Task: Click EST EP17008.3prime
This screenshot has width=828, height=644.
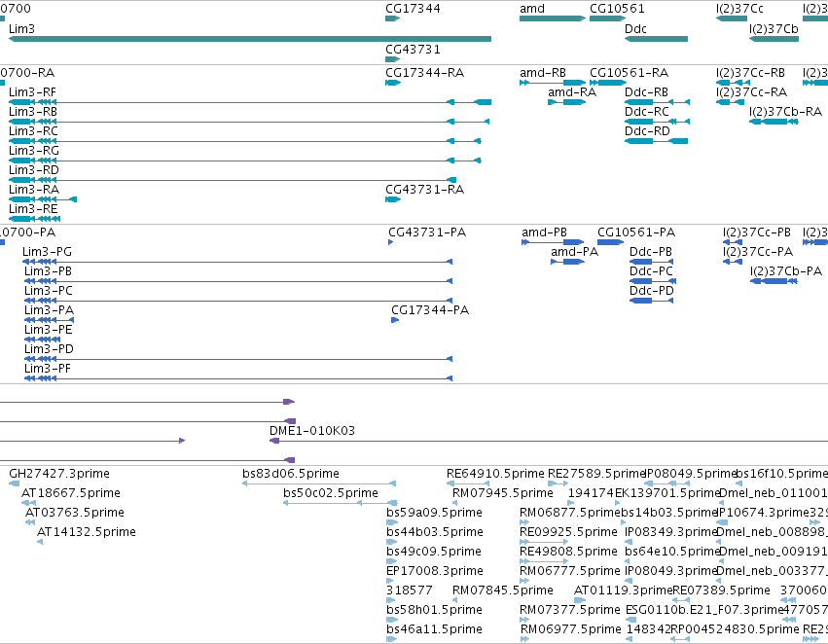Action: [390, 581]
